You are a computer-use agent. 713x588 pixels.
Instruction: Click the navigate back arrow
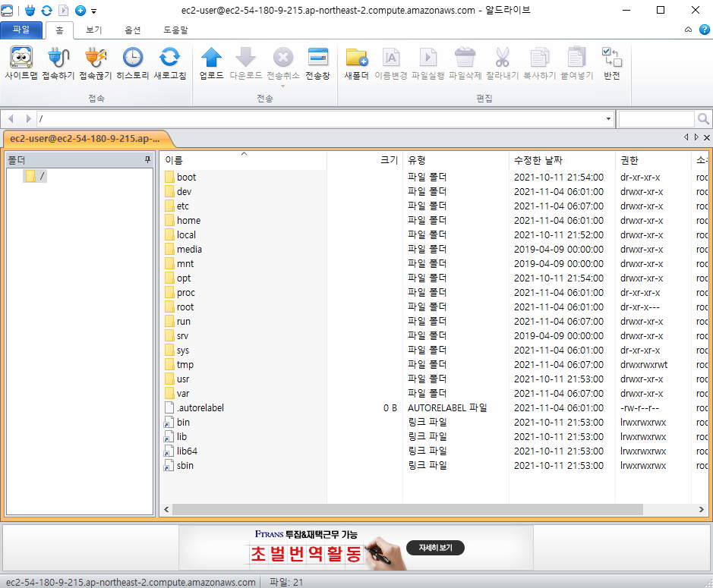11,119
